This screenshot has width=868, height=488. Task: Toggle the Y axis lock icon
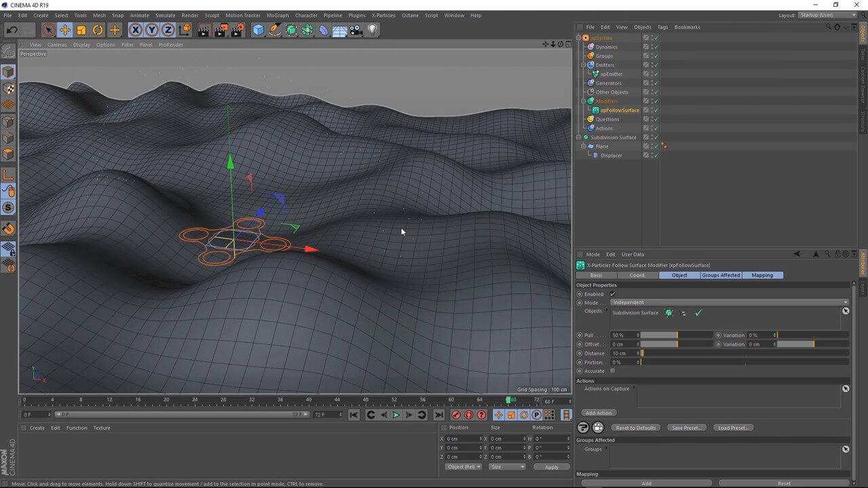pyautogui.click(x=151, y=30)
